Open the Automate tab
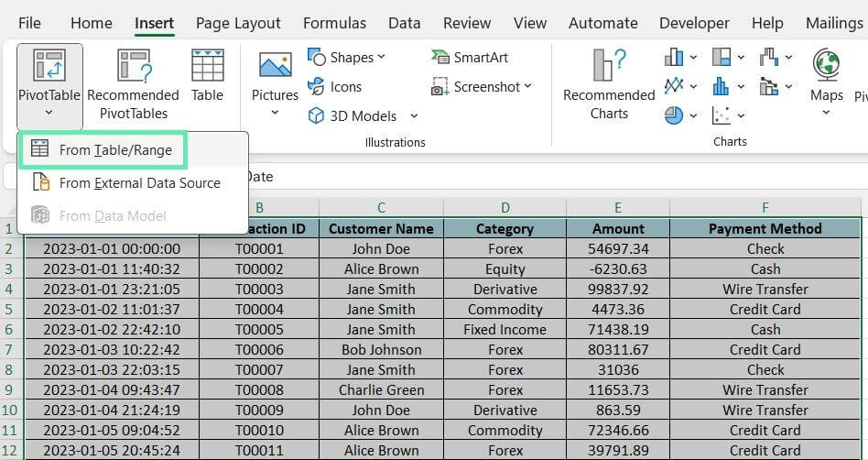 [602, 23]
